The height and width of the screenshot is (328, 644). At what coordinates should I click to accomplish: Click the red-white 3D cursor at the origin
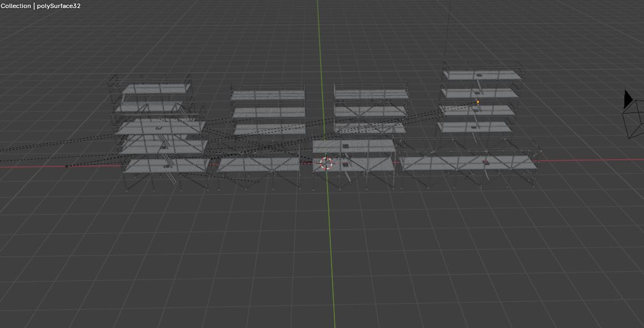tap(326, 164)
